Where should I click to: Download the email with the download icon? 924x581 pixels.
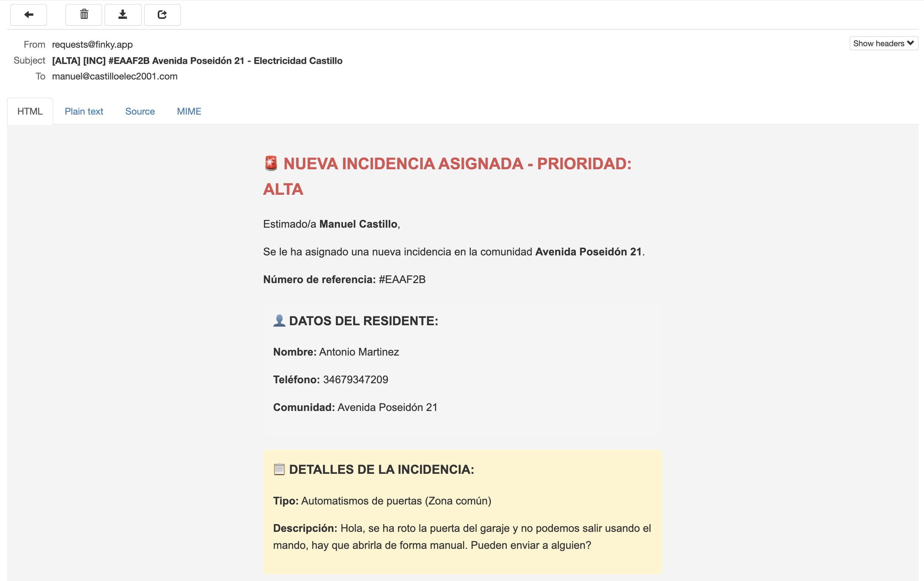(123, 15)
